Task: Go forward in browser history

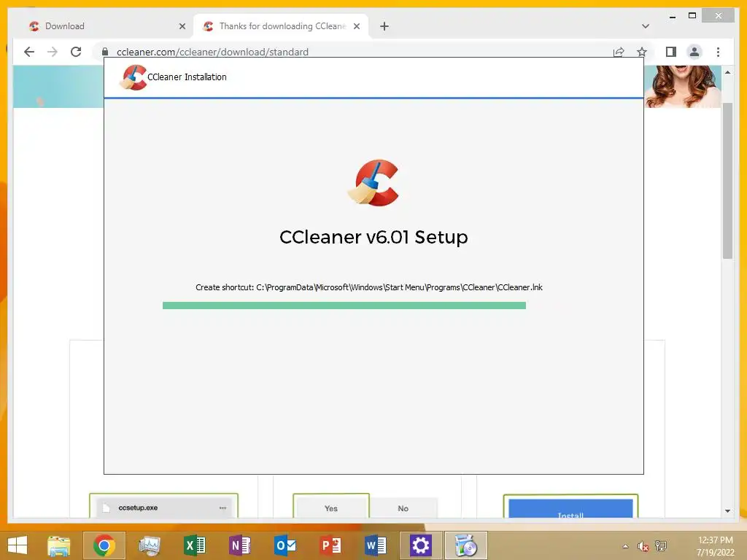Action: pyautogui.click(x=53, y=52)
